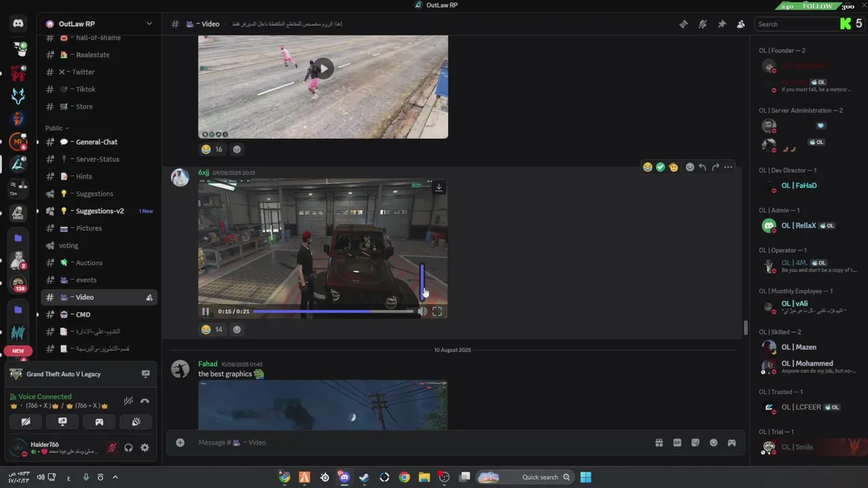Open apps launcher in message bar
868x488 pixels.
click(x=732, y=443)
